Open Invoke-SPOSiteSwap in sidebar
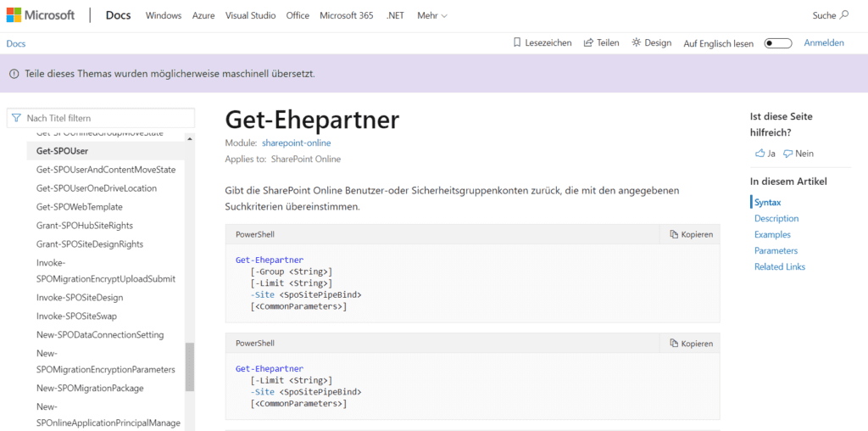The width and height of the screenshot is (868, 431). click(x=76, y=316)
